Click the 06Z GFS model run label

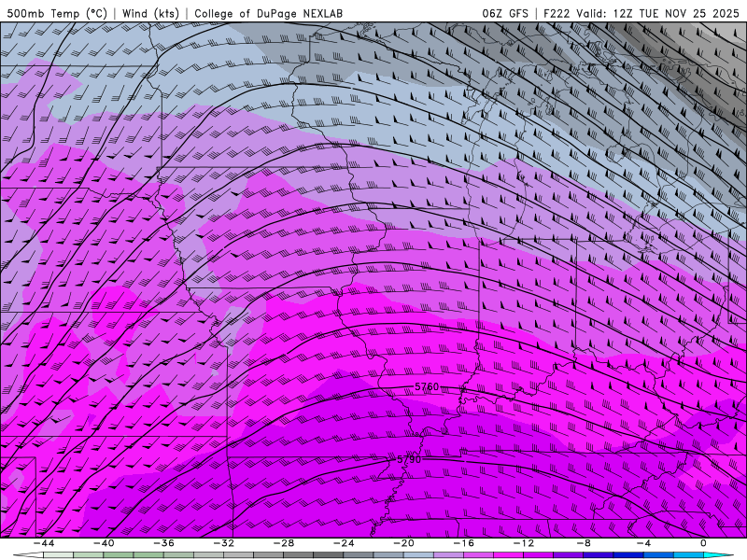point(505,13)
